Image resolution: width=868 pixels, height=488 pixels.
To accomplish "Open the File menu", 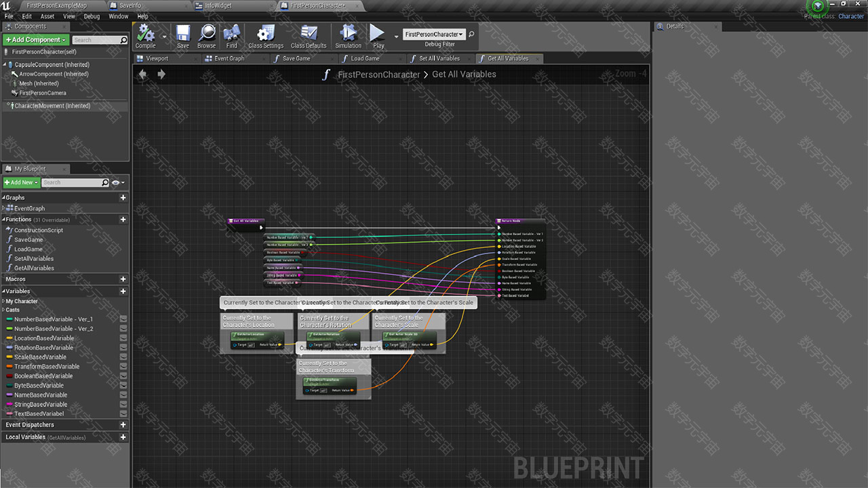I will (9, 16).
